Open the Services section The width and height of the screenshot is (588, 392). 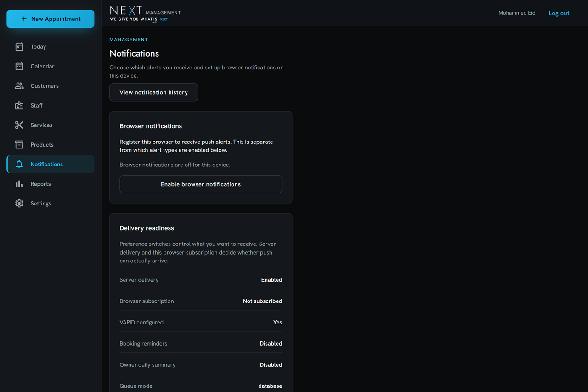(x=51, y=125)
